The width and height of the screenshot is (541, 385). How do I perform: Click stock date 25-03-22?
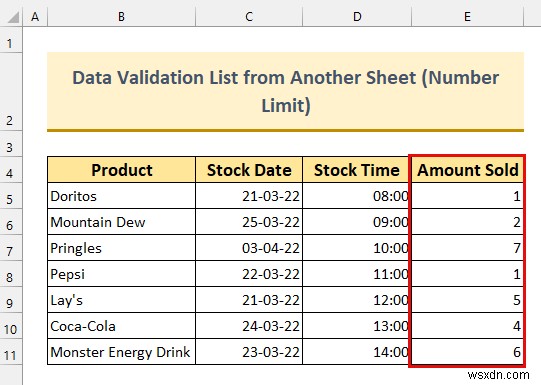tap(249, 222)
